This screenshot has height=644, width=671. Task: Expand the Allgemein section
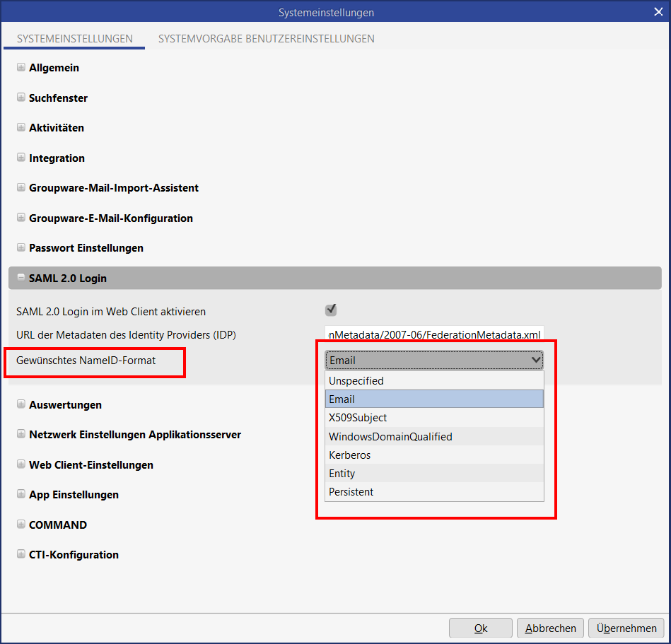(21, 68)
